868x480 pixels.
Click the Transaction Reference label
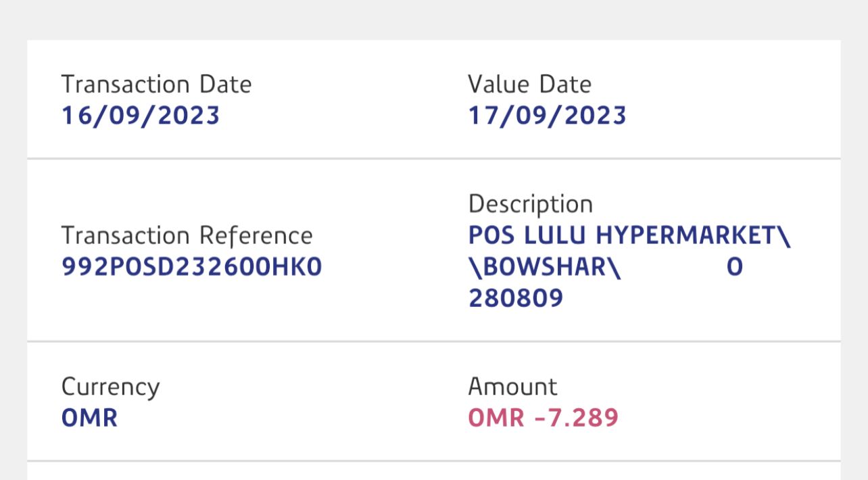(187, 236)
